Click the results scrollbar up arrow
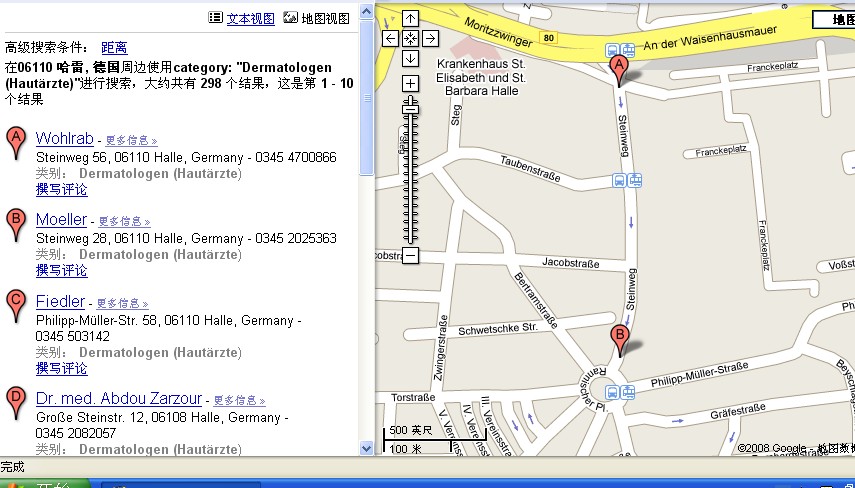 pos(366,11)
